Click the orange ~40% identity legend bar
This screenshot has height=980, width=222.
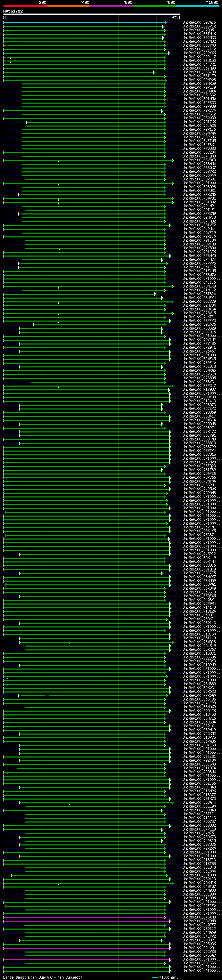(68, 6)
